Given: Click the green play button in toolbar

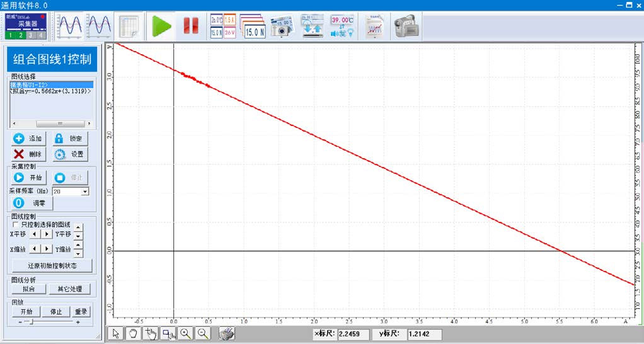Looking at the screenshot, I should [x=162, y=26].
